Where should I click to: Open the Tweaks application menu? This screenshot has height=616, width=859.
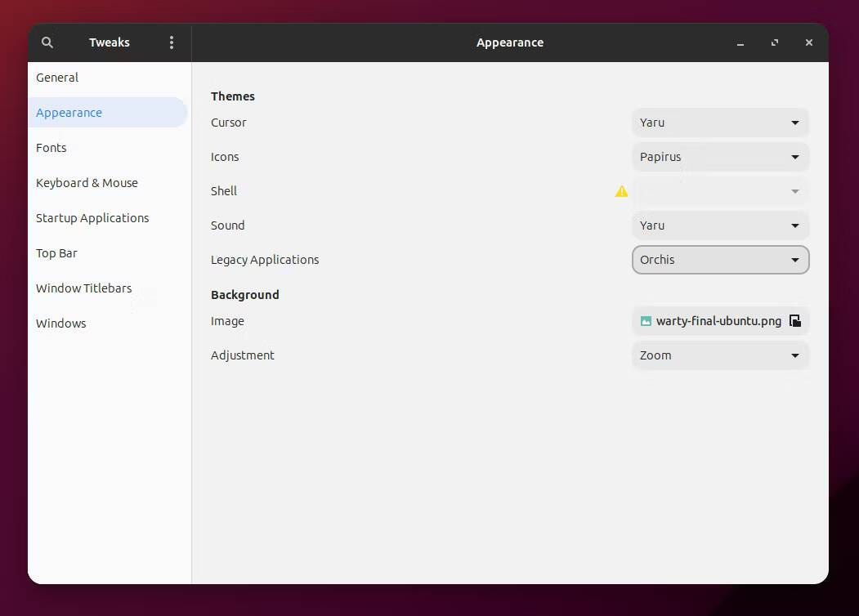pos(172,42)
